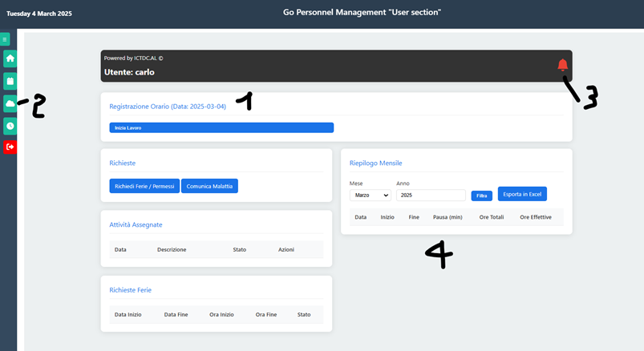Toggle the hamburger menu in the sidebar

coord(5,38)
